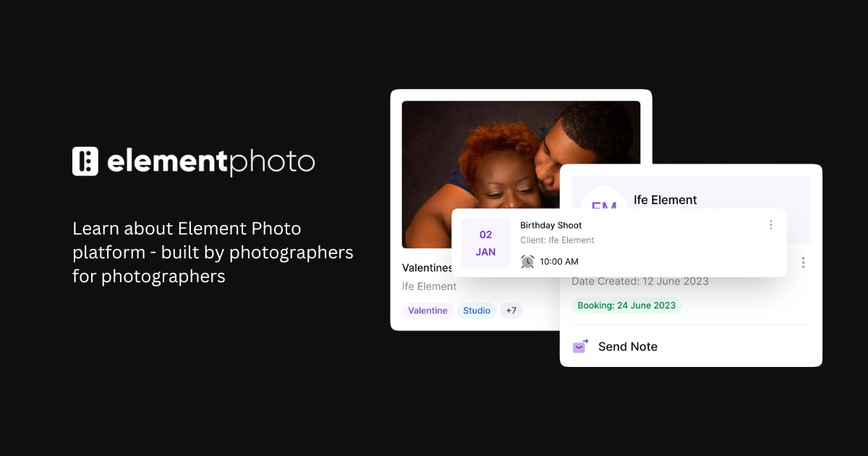Click the Learn about Element Photo tagline
868x456 pixels.
(x=213, y=253)
